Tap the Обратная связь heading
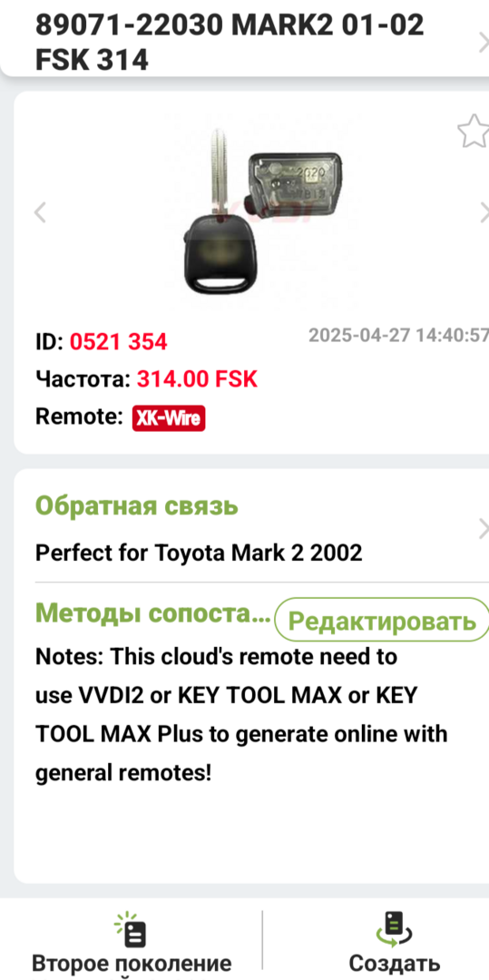 click(x=137, y=506)
